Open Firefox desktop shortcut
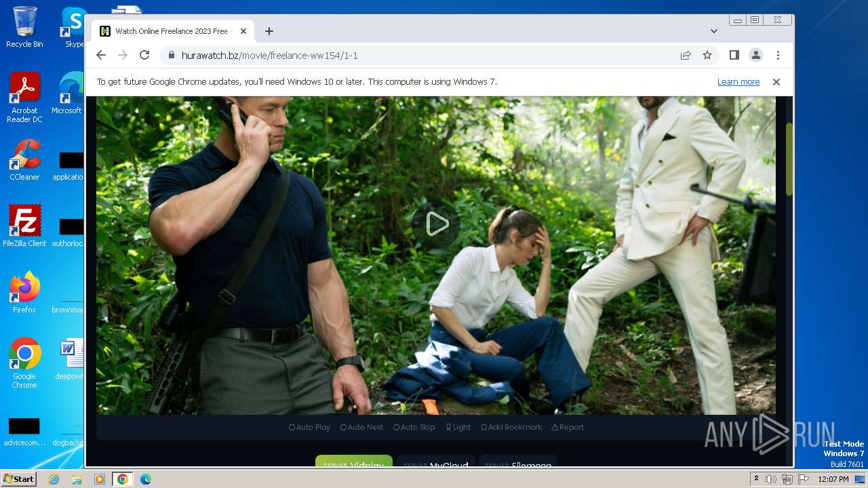The width and height of the screenshot is (868, 488). tap(24, 292)
